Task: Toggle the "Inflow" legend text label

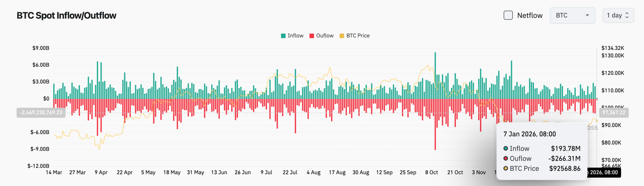Action: (x=296, y=36)
